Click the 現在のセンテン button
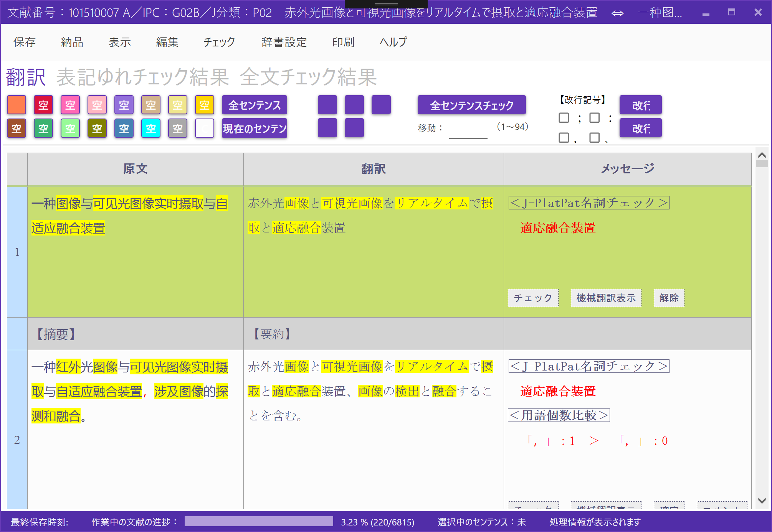Screen dimensions: 772x532 255,128
